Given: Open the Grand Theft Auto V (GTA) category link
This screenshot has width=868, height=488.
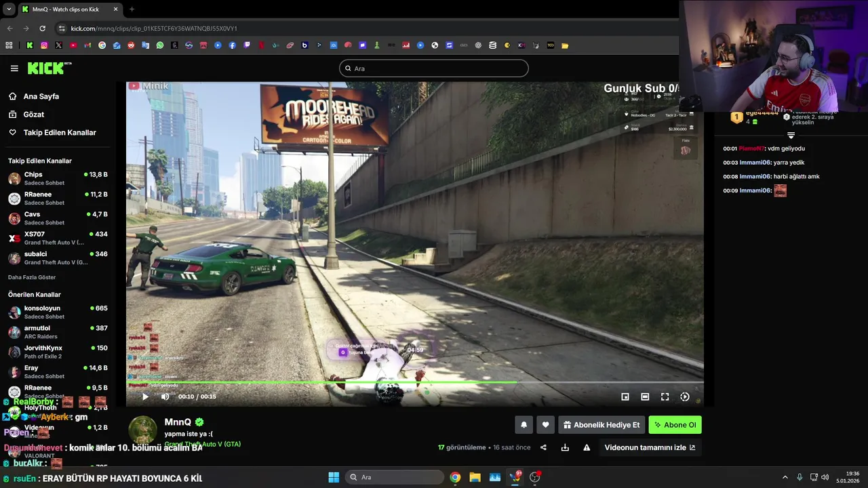Looking at the screenshot, I should tap(202, 444).
